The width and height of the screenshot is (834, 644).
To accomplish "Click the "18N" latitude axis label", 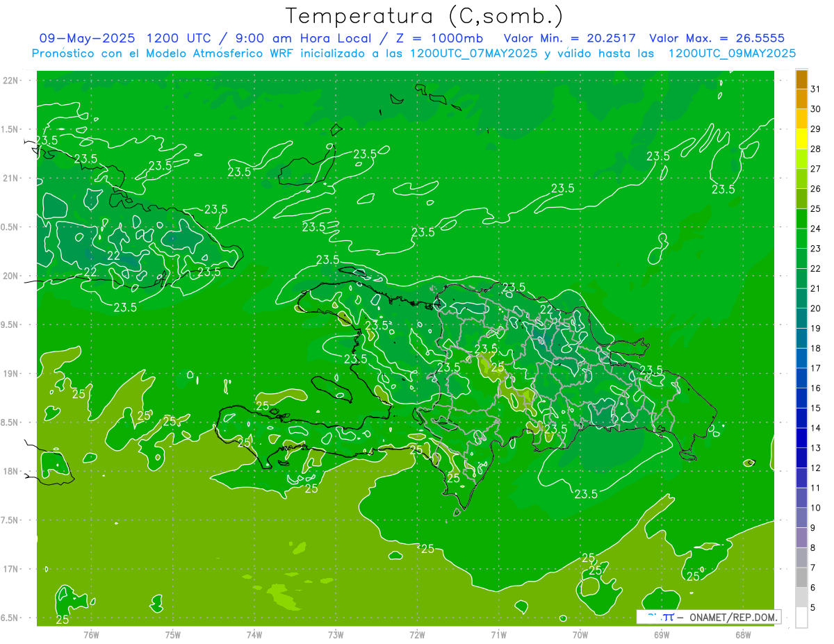I will [x=12, y=471].
